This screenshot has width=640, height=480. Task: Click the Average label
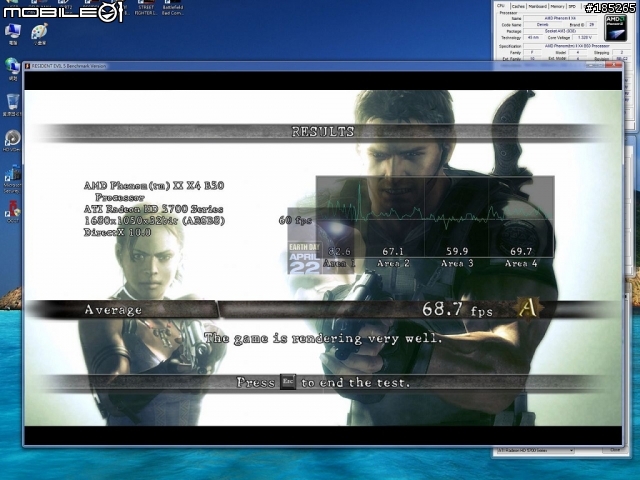(x=113, y=310)
